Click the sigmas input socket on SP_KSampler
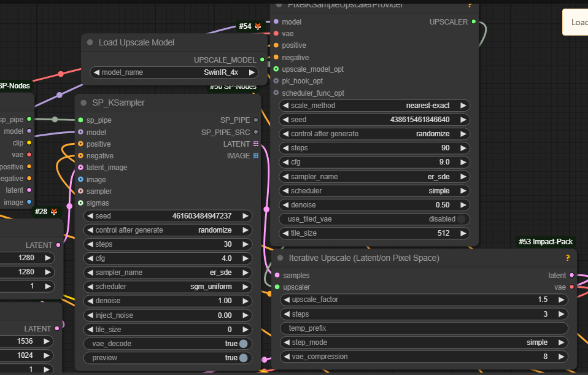 [80, 203]
